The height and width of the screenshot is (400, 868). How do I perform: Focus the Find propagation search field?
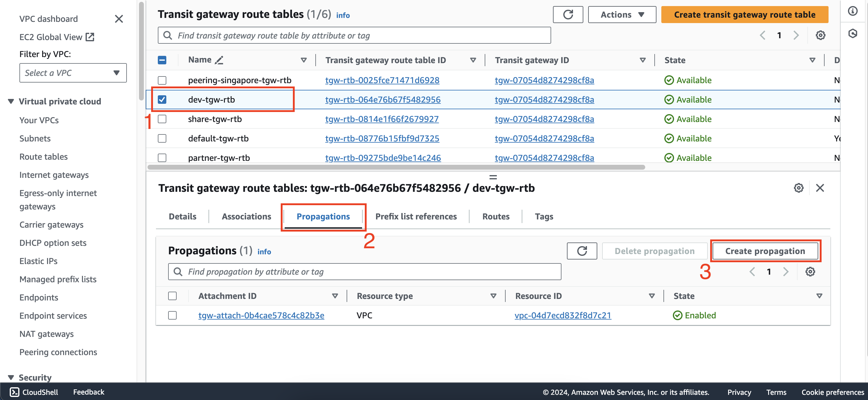(364, 272)
